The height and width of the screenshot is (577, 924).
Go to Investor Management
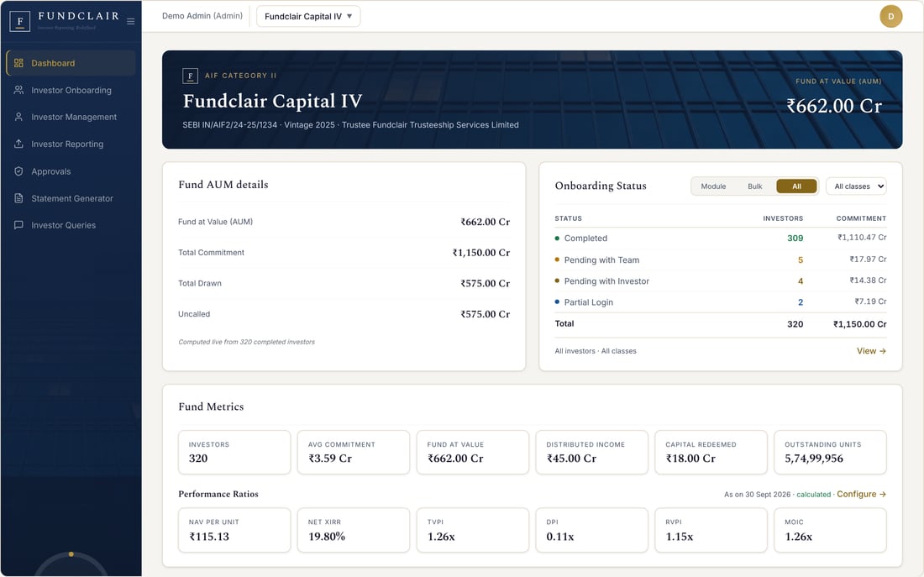71,117
